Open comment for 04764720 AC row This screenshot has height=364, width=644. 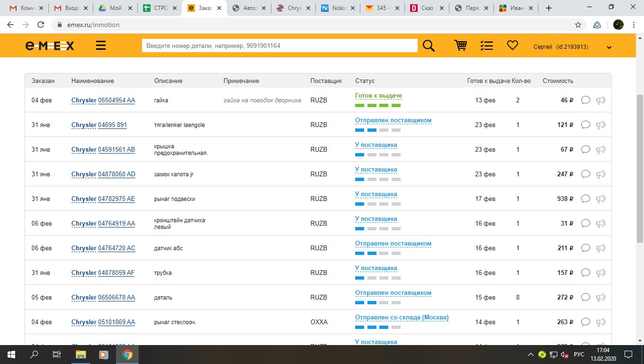tap(585, 248)
